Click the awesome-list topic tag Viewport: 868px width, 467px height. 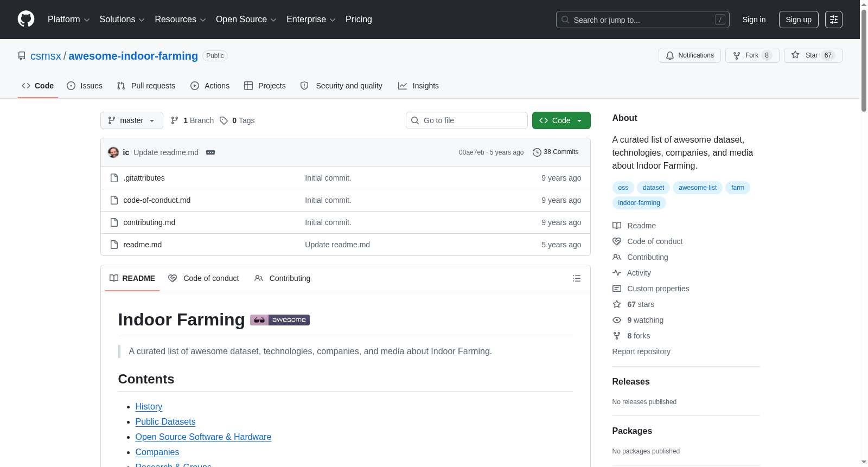click(698, 188)
